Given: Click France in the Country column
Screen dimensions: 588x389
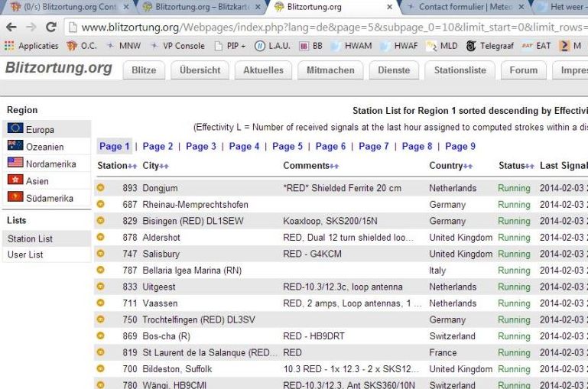Looking at the screenshot, I should [x=443, y=352].
